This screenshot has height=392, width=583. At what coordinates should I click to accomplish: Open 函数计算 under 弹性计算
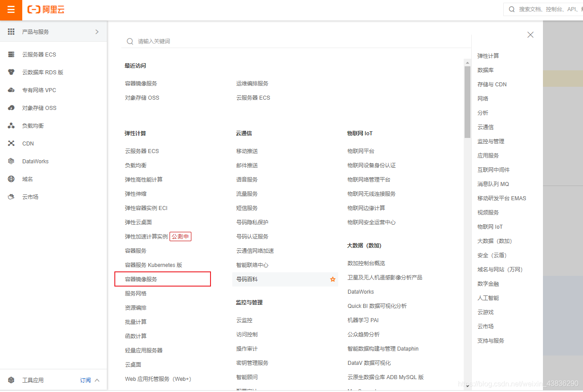point(136,336)
